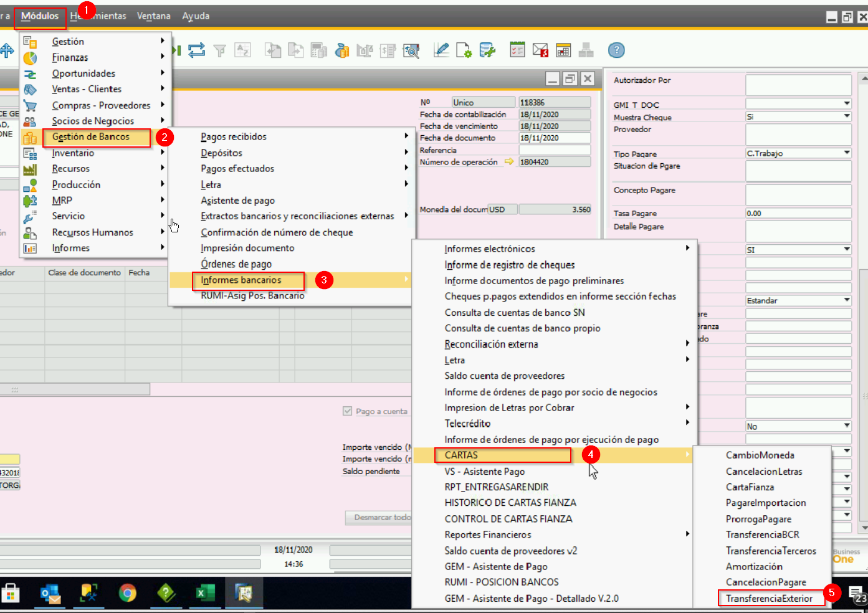Viewport: 868px width, 613px height.
Task: Open the Target Document toolbar icon
Action: [295, 50]
